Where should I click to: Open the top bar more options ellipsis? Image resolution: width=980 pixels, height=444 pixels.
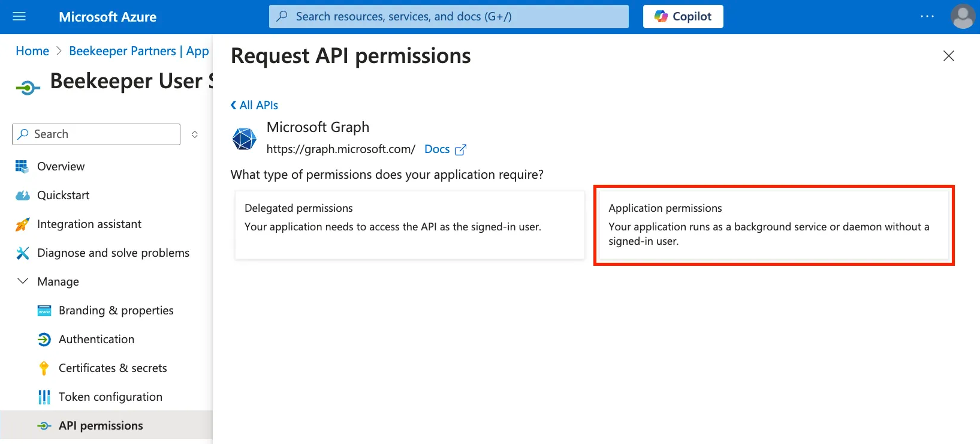point(927,16)
